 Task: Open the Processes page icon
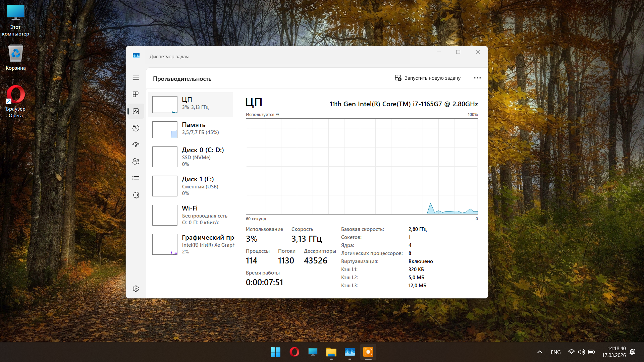[136, 95]
